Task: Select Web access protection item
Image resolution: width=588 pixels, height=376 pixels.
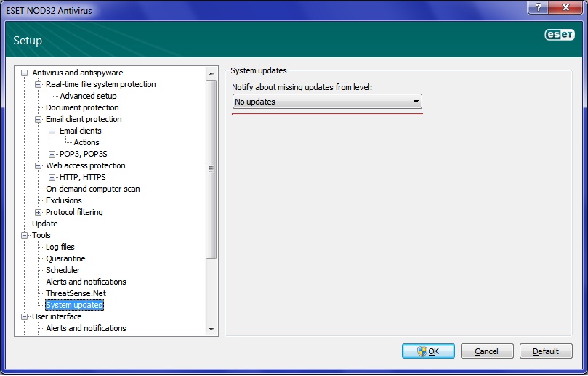Action: pos(86,165)
